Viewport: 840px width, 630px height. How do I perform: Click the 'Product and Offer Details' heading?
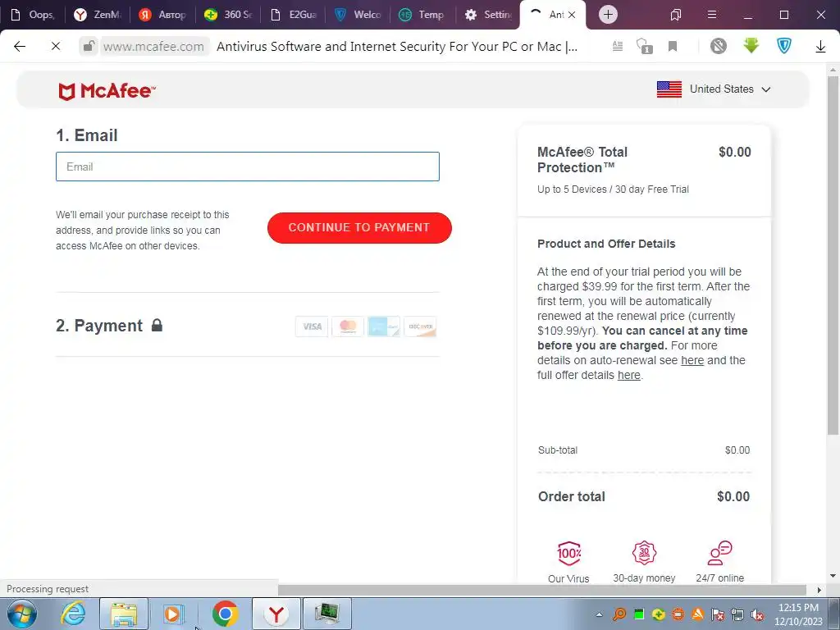[606, 244]
